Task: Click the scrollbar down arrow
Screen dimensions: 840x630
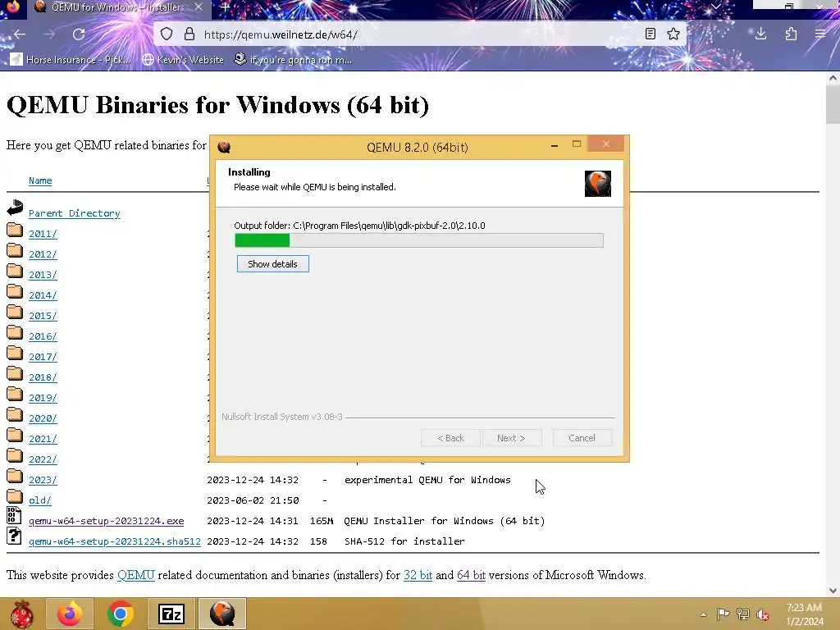Action: [x=833, y=591]
